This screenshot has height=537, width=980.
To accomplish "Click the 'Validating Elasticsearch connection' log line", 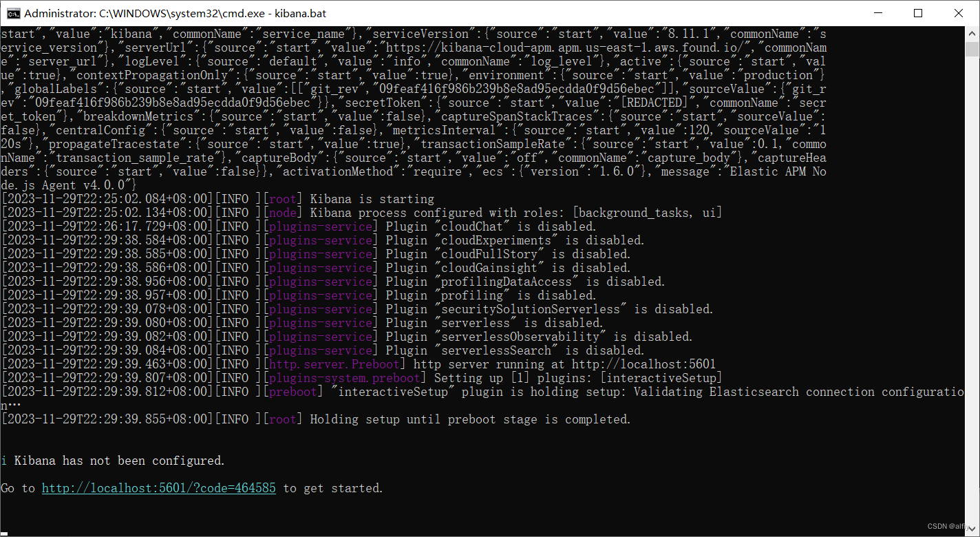I will (x=482, y=399).
